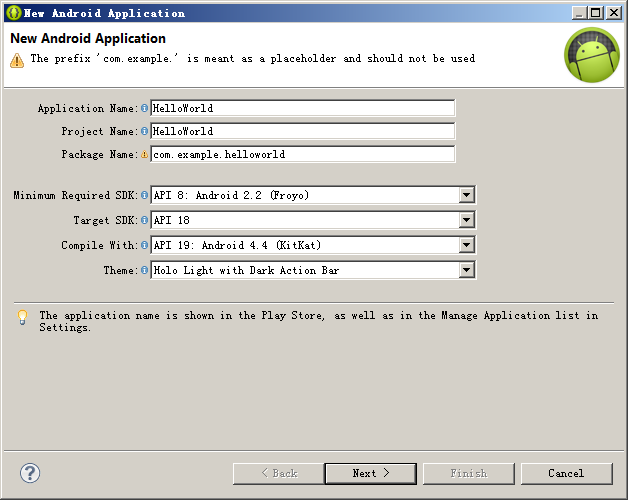The image size is (628, 500).
Task: Click the Android robot logo
Action: tap(591, 55)
